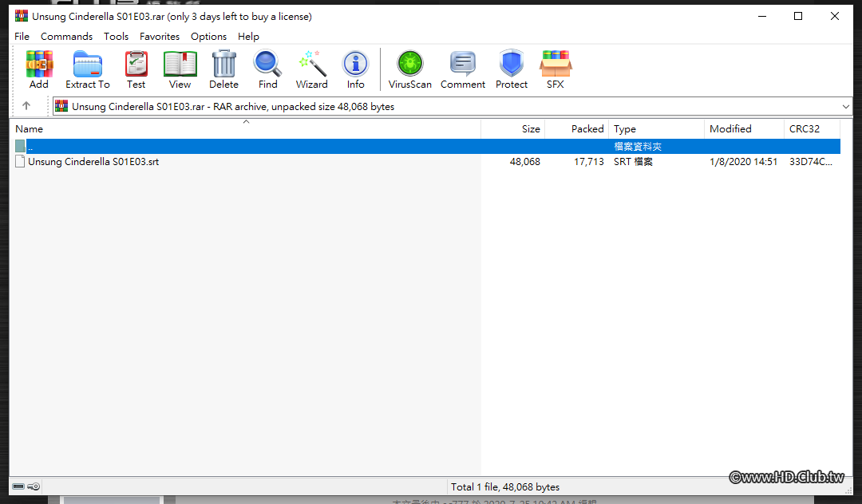
Task: Click the archive icon in address bar
Action: click(61, 106)
